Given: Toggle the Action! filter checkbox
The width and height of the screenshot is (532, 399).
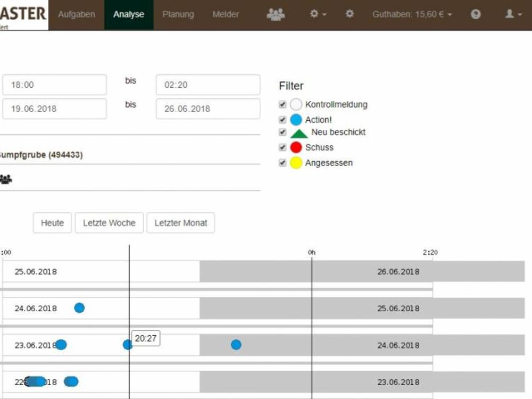Looking at the screenshot, I should [282, 120].
